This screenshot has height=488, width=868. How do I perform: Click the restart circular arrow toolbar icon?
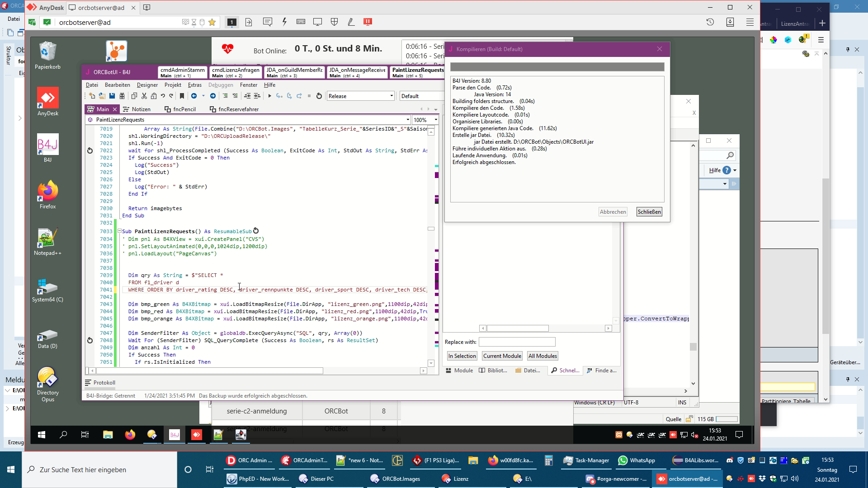tap(319, 96)
